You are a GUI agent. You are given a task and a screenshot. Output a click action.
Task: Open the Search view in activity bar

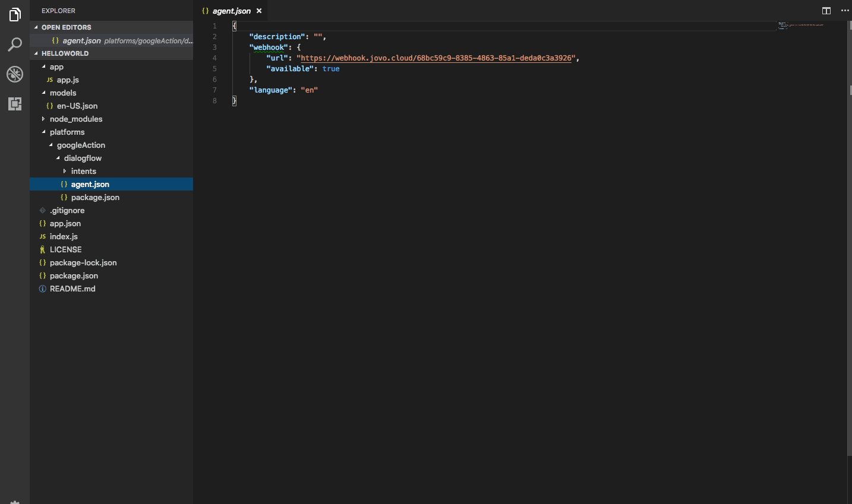pyautogui.click(x=15, y=45)
